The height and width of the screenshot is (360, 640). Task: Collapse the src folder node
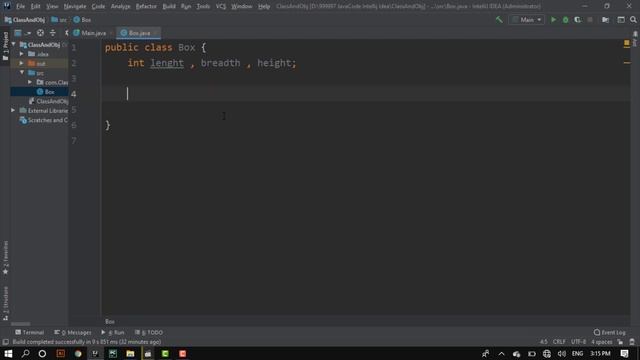(22, 73)
